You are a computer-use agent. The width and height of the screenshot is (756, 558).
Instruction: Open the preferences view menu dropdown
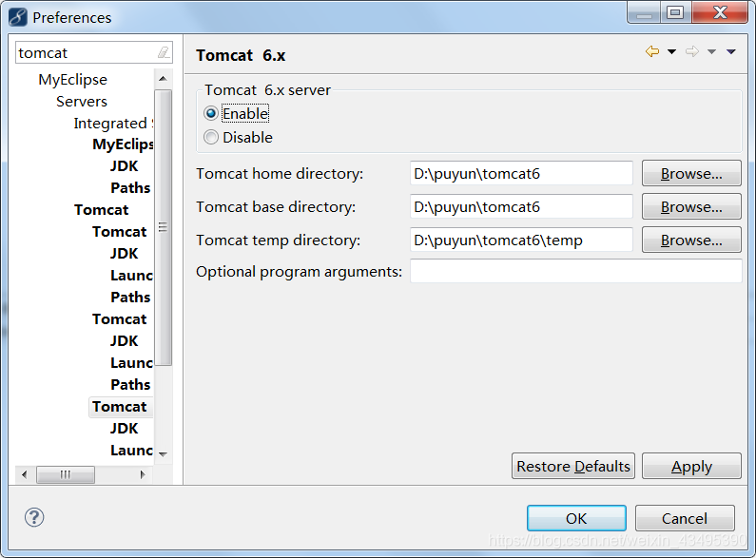pos(731,51)
